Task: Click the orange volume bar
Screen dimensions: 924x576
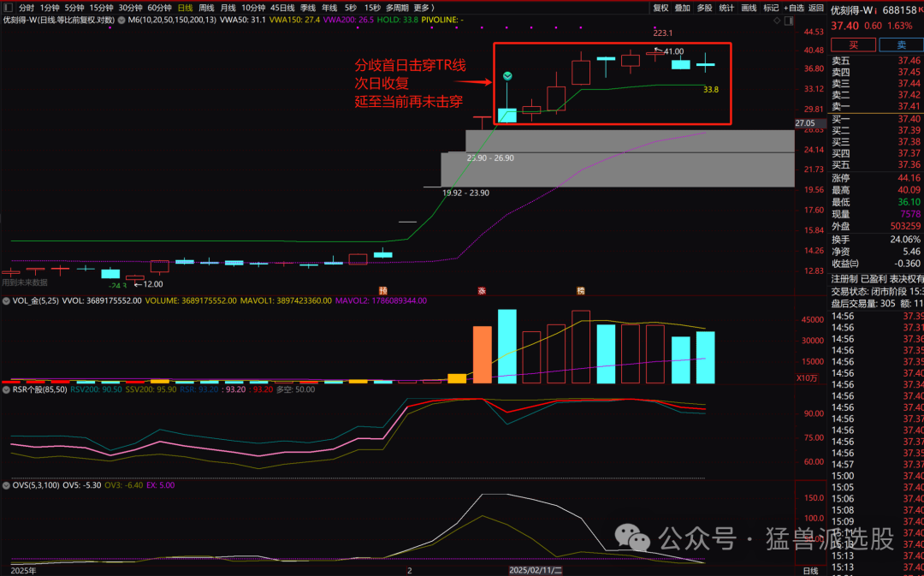Action: pyautogui.click(x=482, y=354)
